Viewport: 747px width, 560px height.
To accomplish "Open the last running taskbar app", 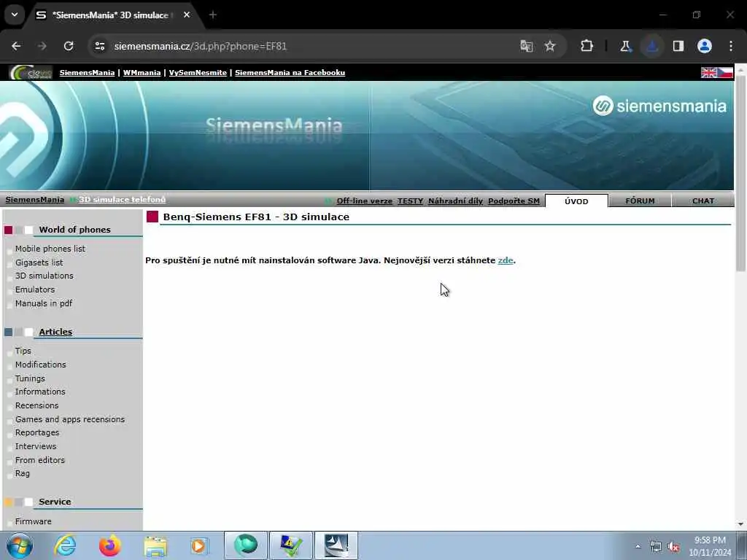I will tap(336, 545).
